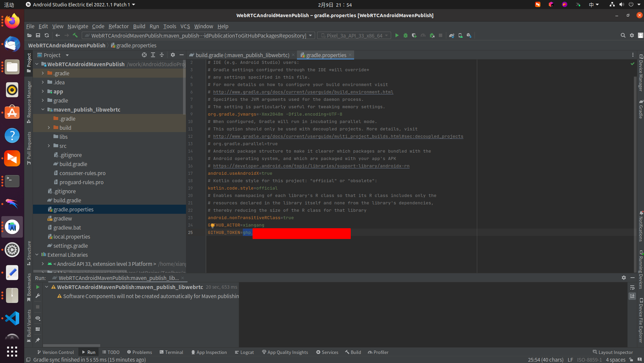Click the Sync Project with Gradle Files icon

click(x=452, y=36)
